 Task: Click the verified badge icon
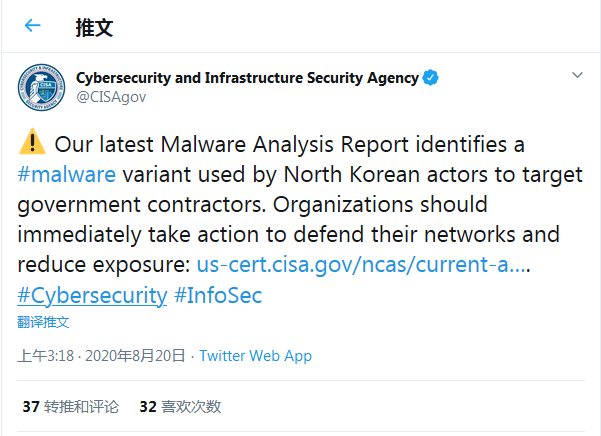pyautogui.click(x=431, y=78)
